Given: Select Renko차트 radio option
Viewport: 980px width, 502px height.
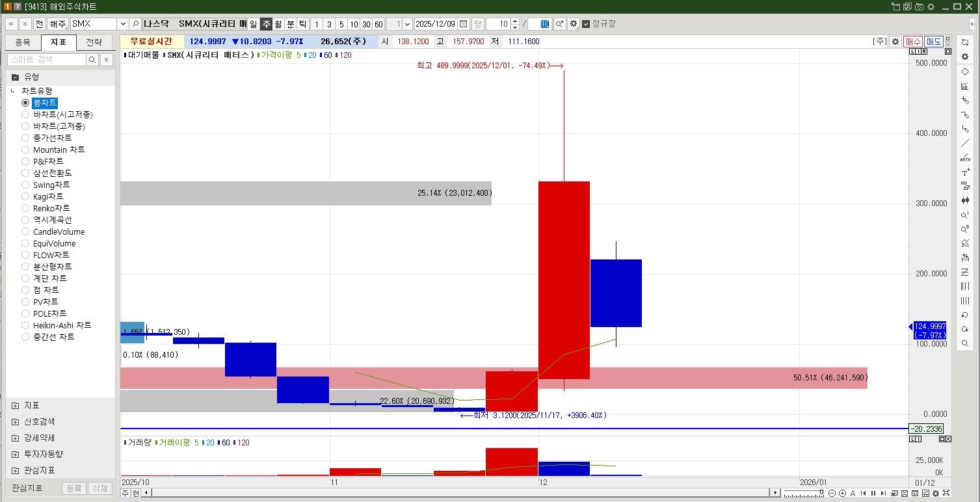Looking at the screenshot, I should point(25,208).
